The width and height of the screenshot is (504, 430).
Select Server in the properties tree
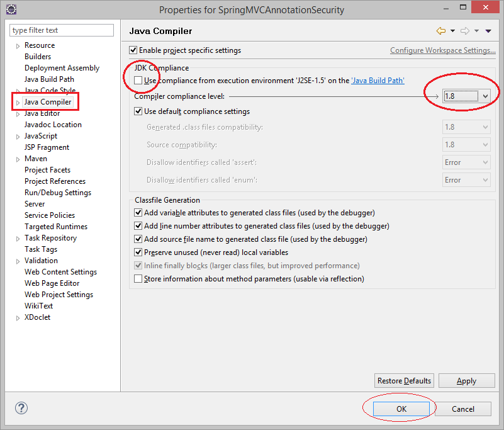pos(35,204)
